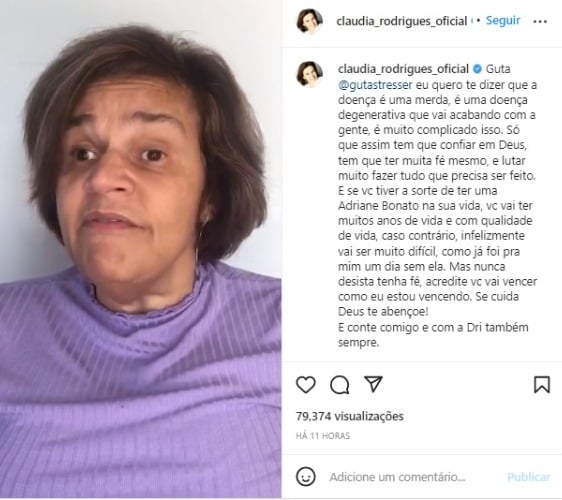View the 79,374 visualizações count details

(349, 416)
